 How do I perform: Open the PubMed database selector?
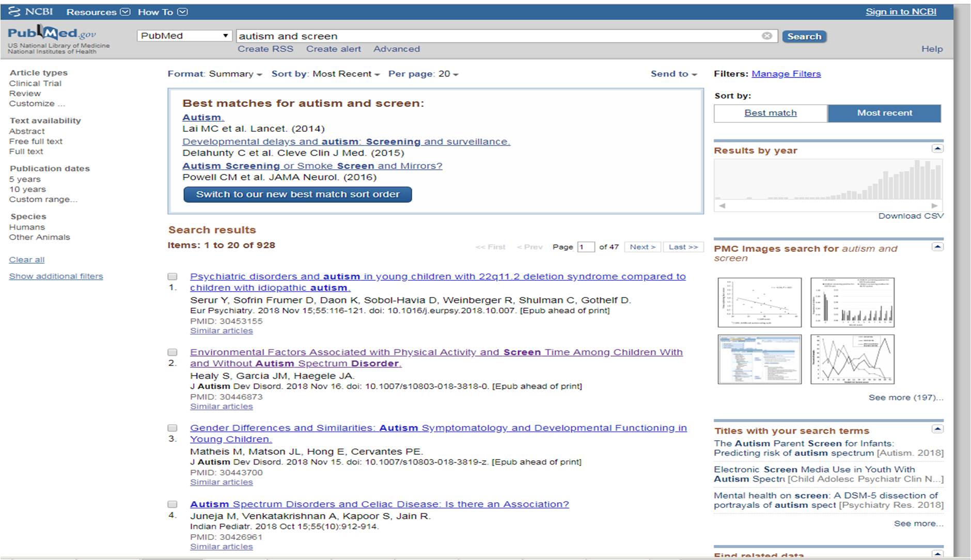coord(184,36)
